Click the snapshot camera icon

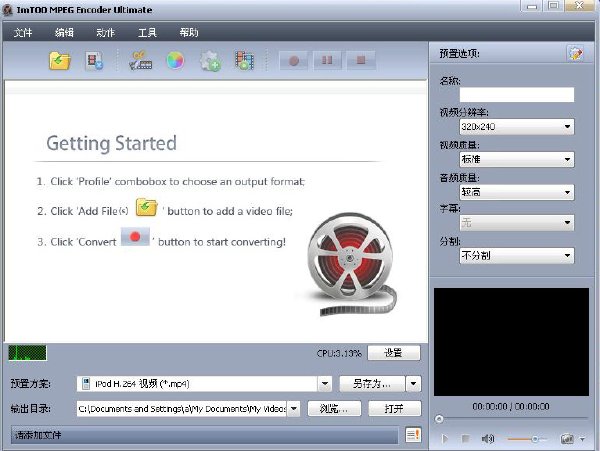tap(567, 439)
